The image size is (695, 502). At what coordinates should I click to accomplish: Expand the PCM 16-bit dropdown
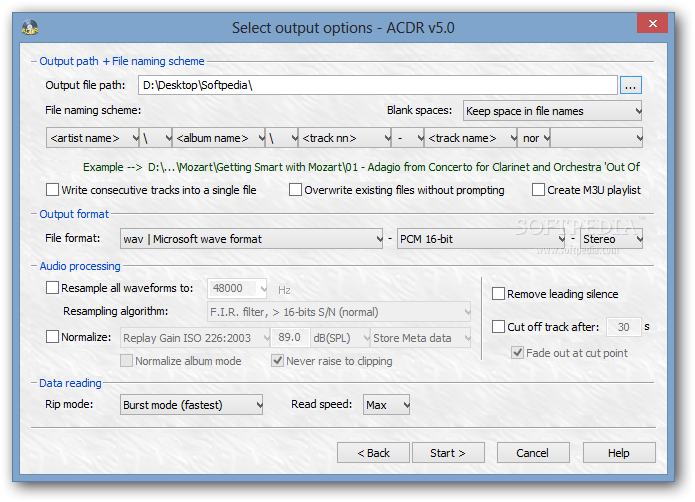point(481,239)
